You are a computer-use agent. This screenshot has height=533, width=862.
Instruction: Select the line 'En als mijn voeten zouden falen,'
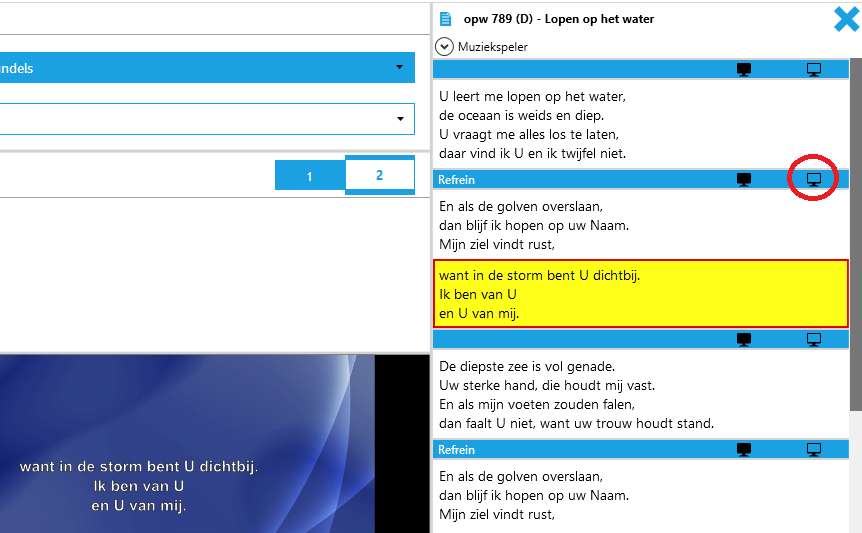(x=537, y=404)
